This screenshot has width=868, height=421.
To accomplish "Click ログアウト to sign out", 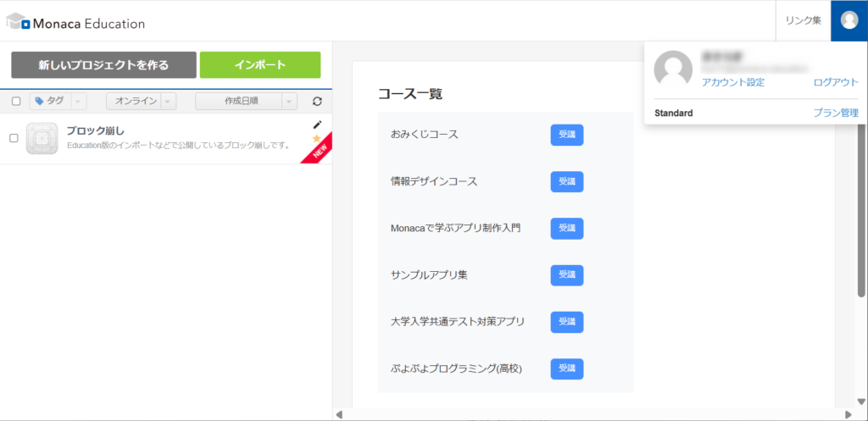I will [836, 83].
